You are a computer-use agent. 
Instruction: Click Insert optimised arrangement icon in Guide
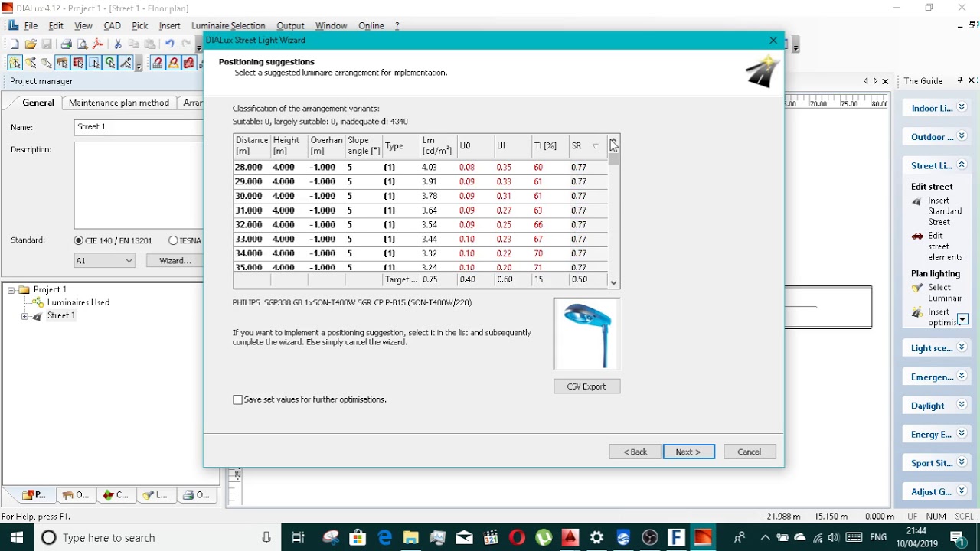tap(917, 312)
